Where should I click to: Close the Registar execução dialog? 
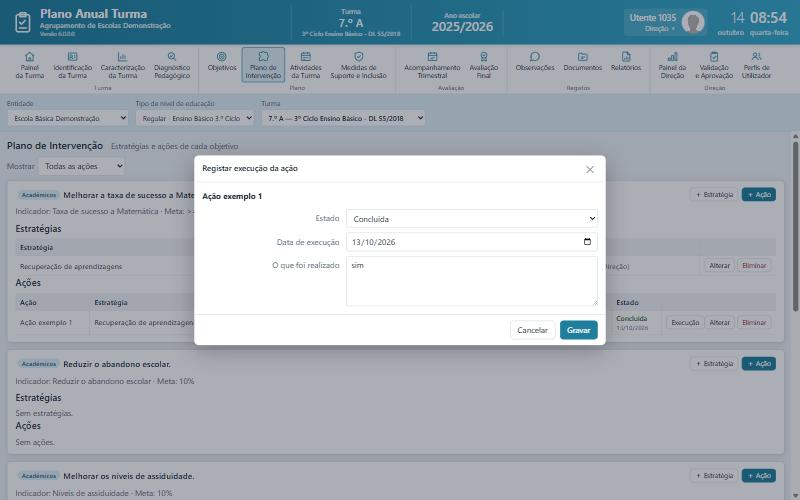[x=590, y=169]
